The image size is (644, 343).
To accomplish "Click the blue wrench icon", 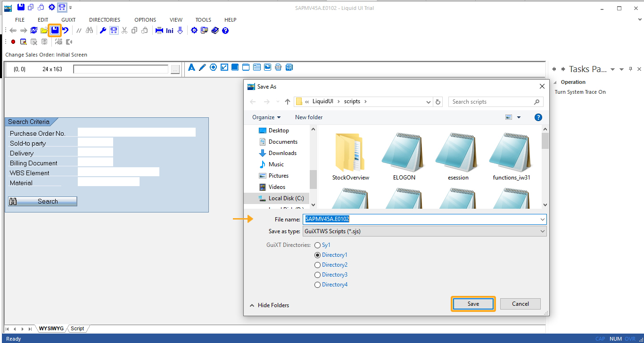I will click(103, 31).
